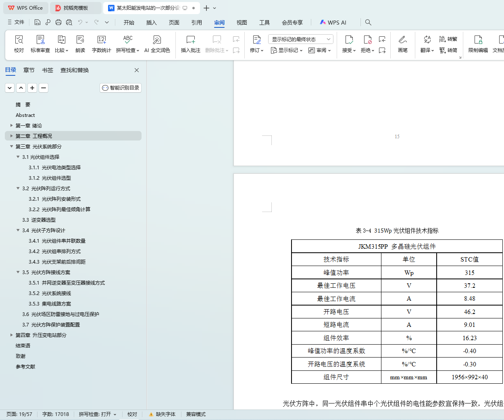
Task: Switch to the 插入 ribbon tab
Action: (152, 23)
